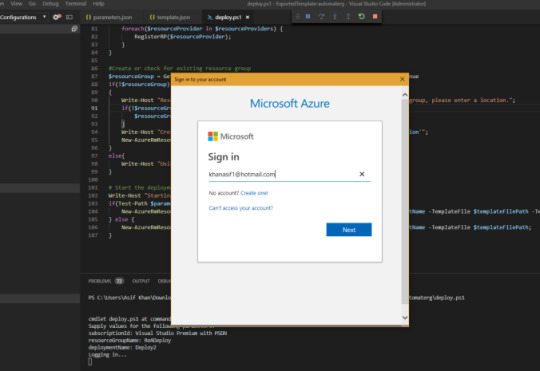This screenshot has width=540, height=371.
Task: Click the Microsoft logo in dialog
Action: (x=230, y=136)
